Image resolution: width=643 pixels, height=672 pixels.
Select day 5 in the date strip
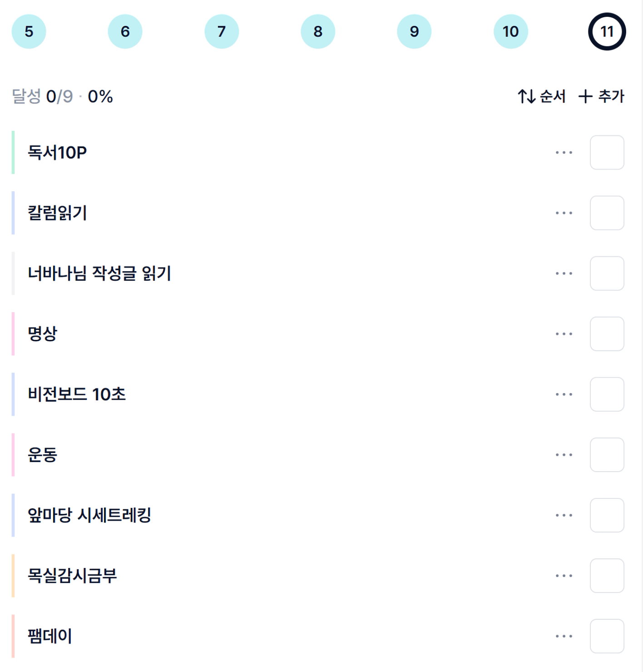pyautogui.click(x=29, y=31)
